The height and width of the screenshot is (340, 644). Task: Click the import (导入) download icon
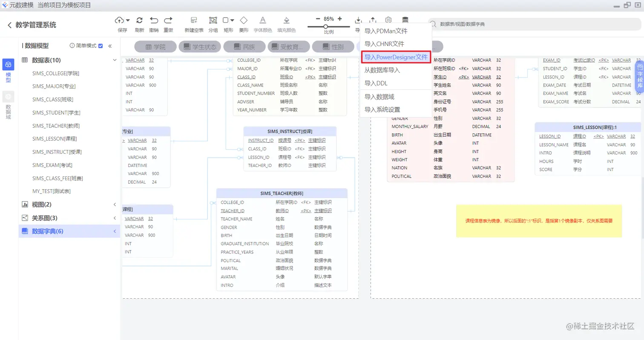pos(358,20)
